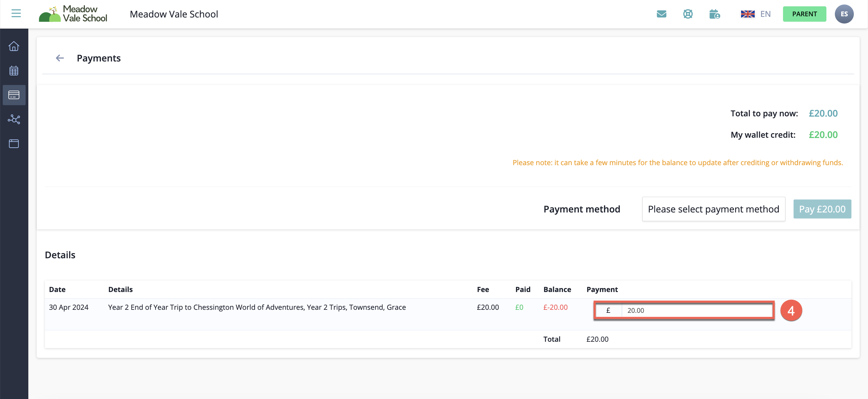Click the Meadow Vale School logo
Viewport: 868px width, 399px height.
pos(73,14)
